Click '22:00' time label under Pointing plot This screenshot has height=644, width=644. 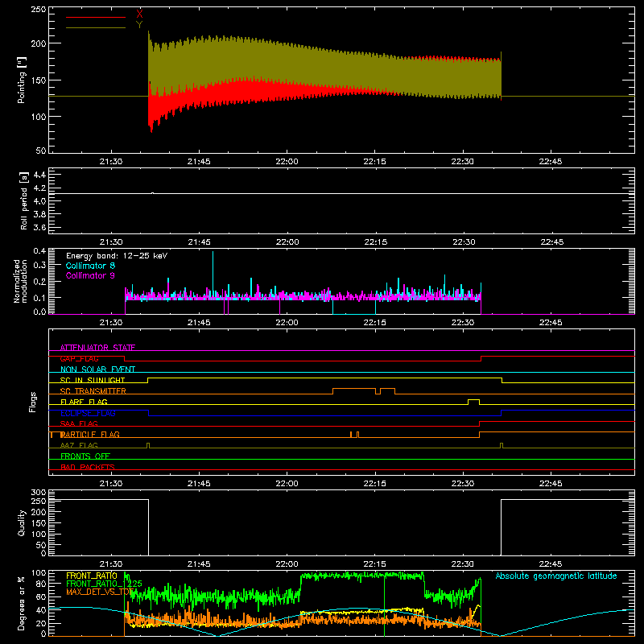coord(287,162)
